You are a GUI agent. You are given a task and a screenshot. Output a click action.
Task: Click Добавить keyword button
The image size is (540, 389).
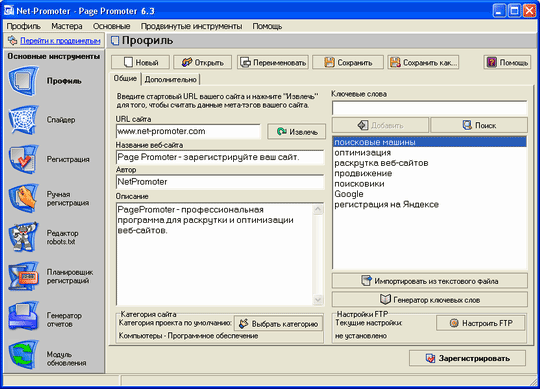pos(380,125)
